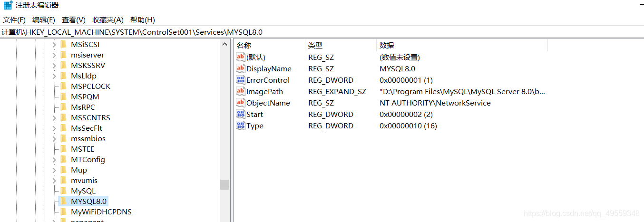Click the (默认) string value icon

point(241,57)
